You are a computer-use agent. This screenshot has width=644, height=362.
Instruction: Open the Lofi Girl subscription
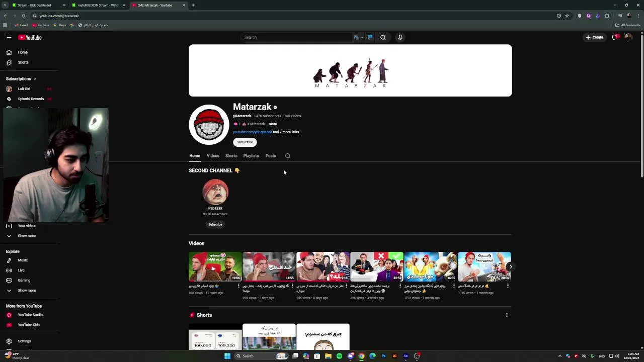coord(24,88)
